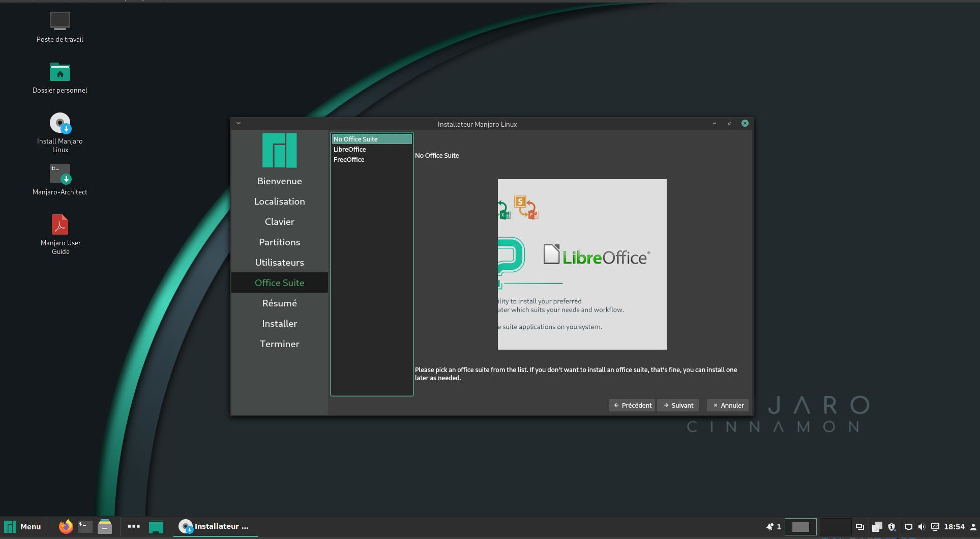Open the clipboard manager tray icon
This screenshot has width=980, height=539.
(x=877, y=527)
